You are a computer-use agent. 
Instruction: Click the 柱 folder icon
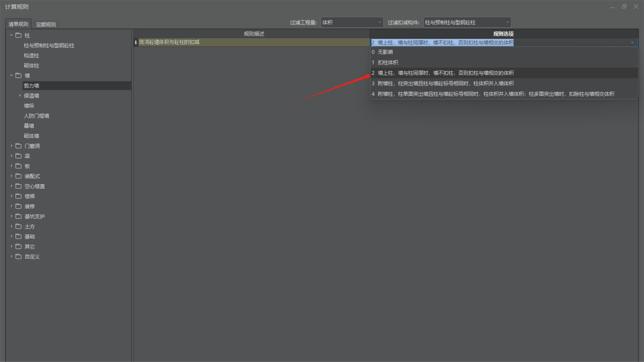18,35
